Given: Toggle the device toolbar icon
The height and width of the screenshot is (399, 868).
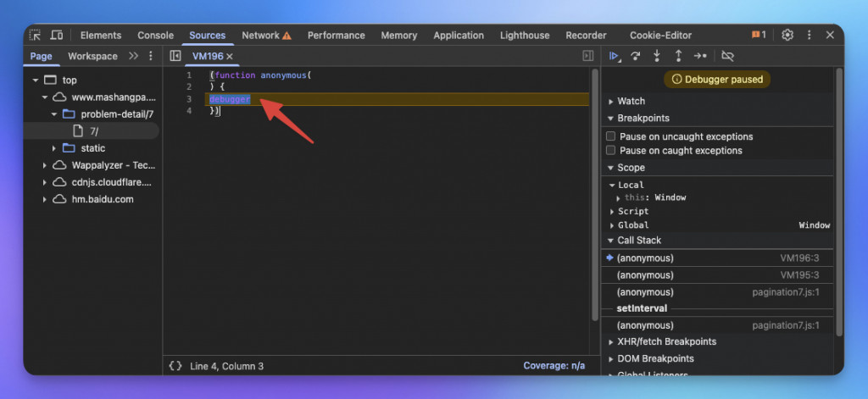Looking at the screenshot, I should tap(57, 35).
